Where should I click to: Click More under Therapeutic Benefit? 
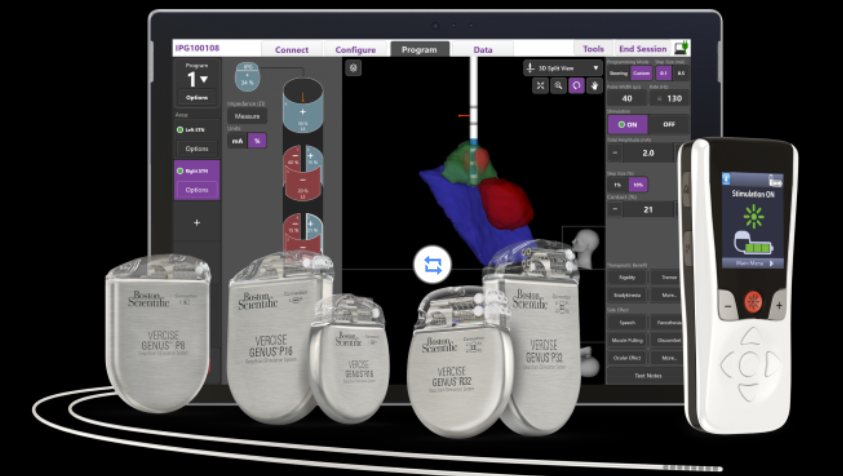coord(669,295)
